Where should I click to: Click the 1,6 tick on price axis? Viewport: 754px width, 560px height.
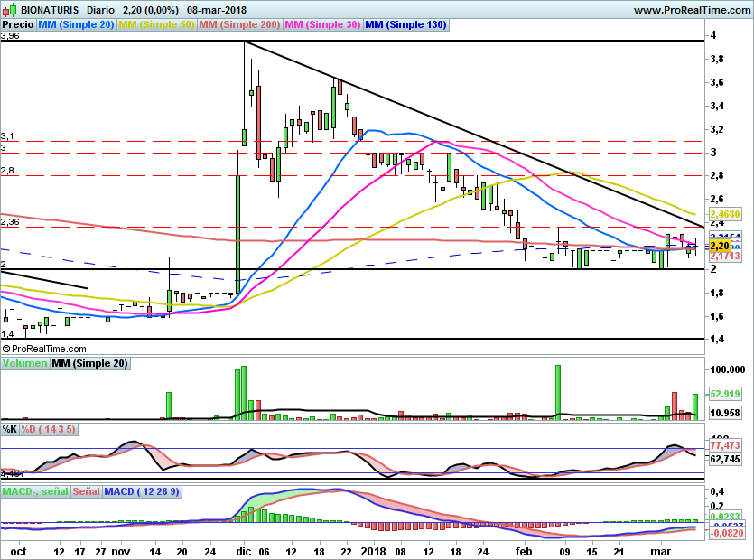[x=717, y=316]
